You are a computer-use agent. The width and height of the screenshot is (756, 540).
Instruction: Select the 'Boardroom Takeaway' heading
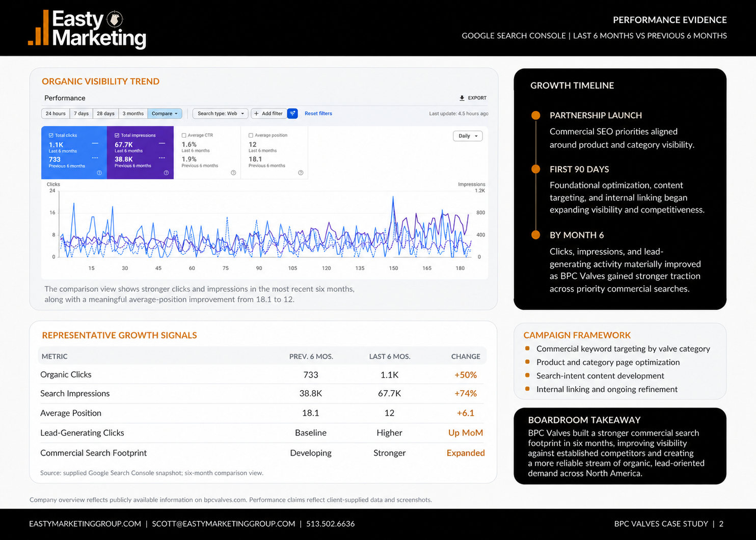[584, 420]
